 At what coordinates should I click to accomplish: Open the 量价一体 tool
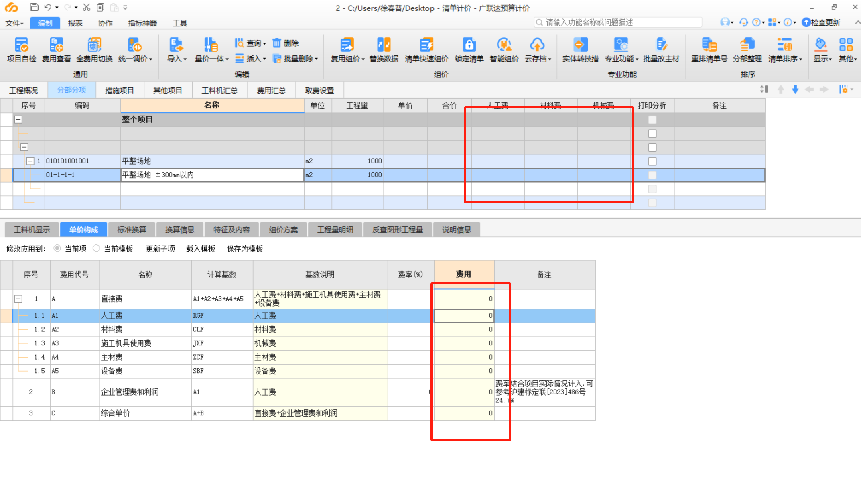(211, 50)
